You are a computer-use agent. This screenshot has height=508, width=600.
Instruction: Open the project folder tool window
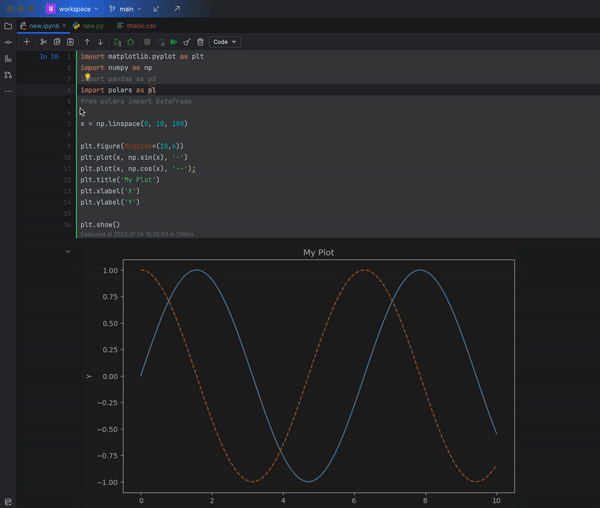click(8, 25)
